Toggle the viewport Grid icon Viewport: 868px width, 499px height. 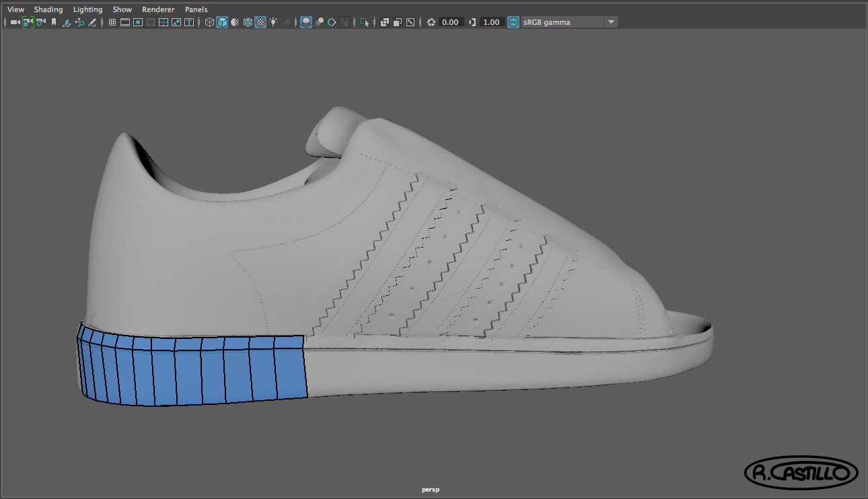click(112, 22)
